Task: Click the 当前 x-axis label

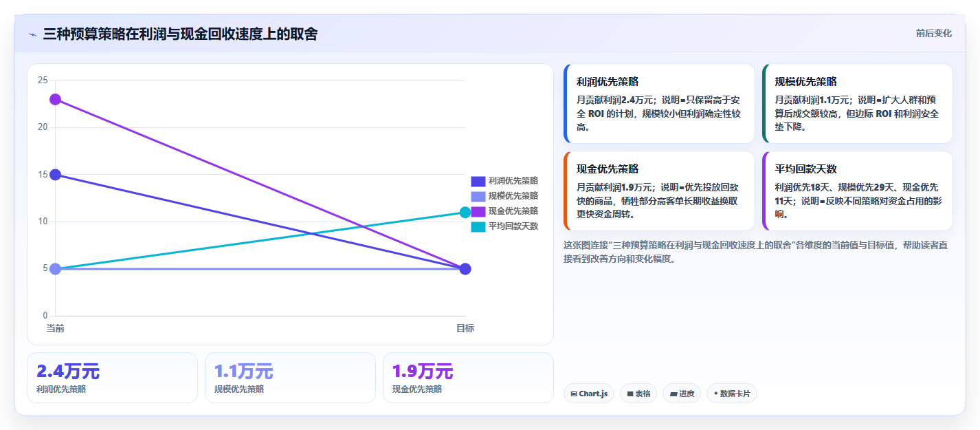Action: 55,328
